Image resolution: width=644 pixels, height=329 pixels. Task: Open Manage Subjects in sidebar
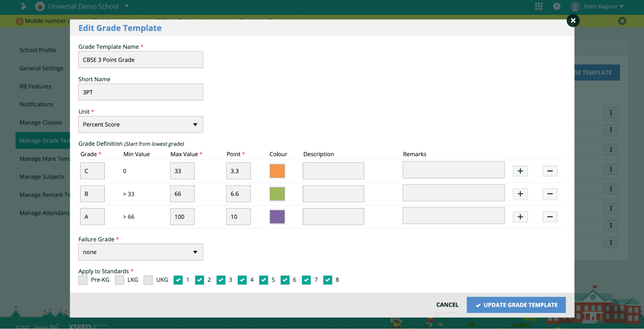coord(42,177)
